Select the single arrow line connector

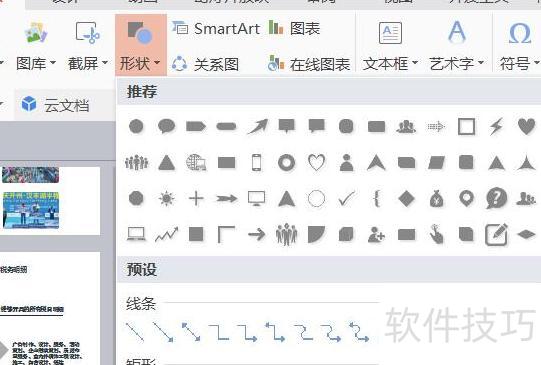coord(163,332)
